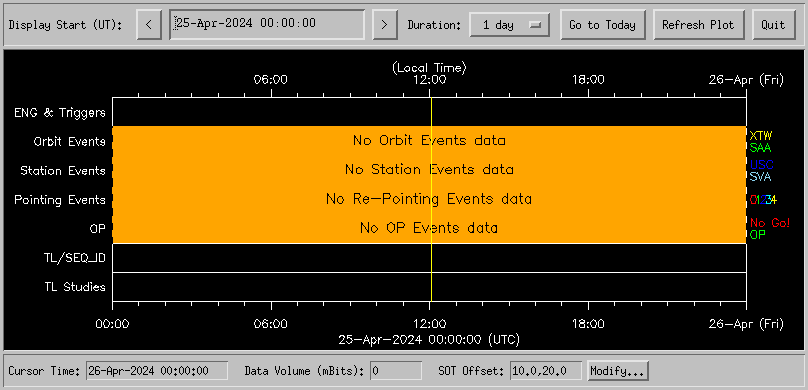The width and height of the screenshot is (808, 390).
Task: Click the No Orbit Events data band
Action: 429,140
